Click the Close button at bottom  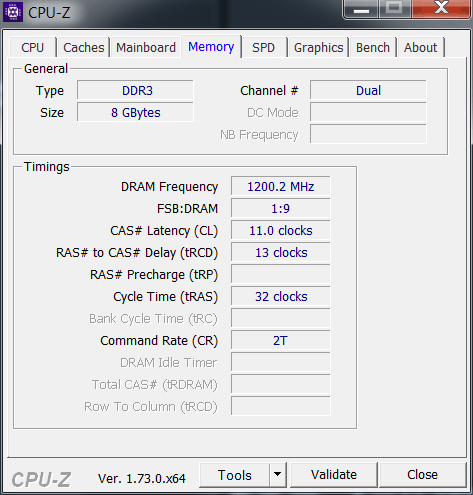[422, 475]
